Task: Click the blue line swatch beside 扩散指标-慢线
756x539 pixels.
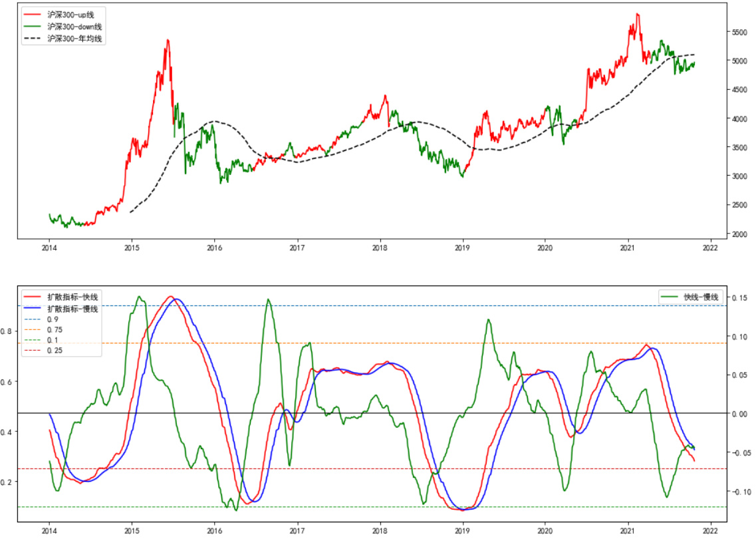Action: click(x=33, y=309)
